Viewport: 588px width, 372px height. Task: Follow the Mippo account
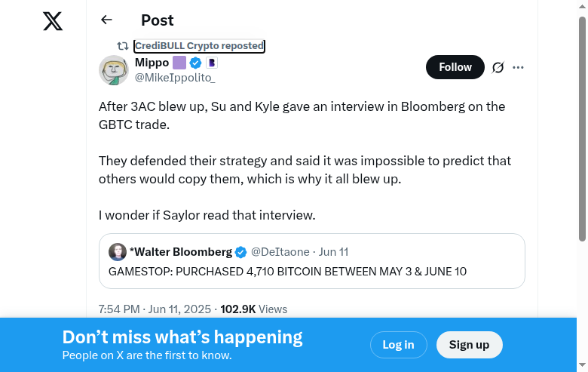coord(455,67)
